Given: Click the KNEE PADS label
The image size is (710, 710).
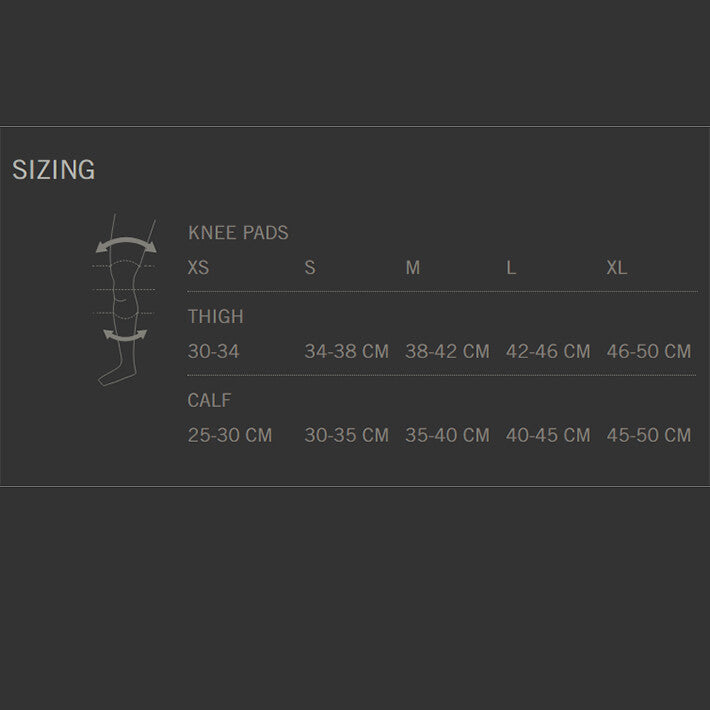Looking at the screenshot, I should (x=238, y=233).
